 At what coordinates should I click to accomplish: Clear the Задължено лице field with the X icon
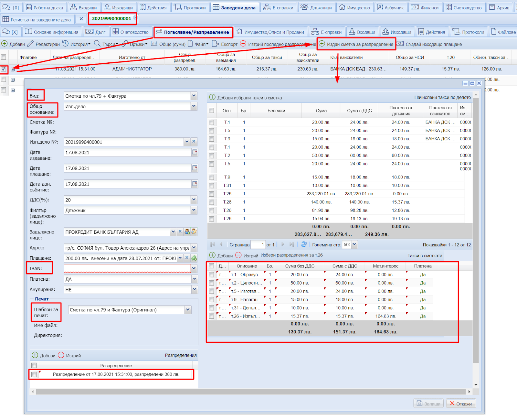click(x=180, y=232)
